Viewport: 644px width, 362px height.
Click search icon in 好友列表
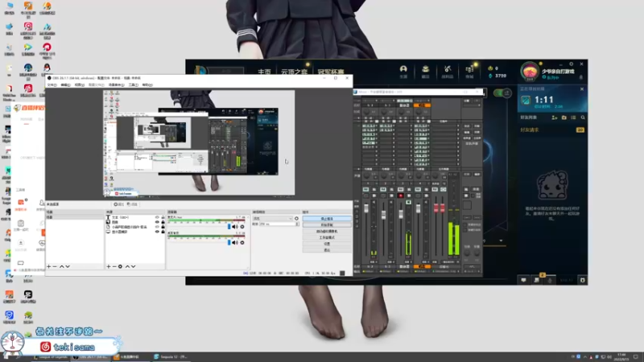[583, 117]
